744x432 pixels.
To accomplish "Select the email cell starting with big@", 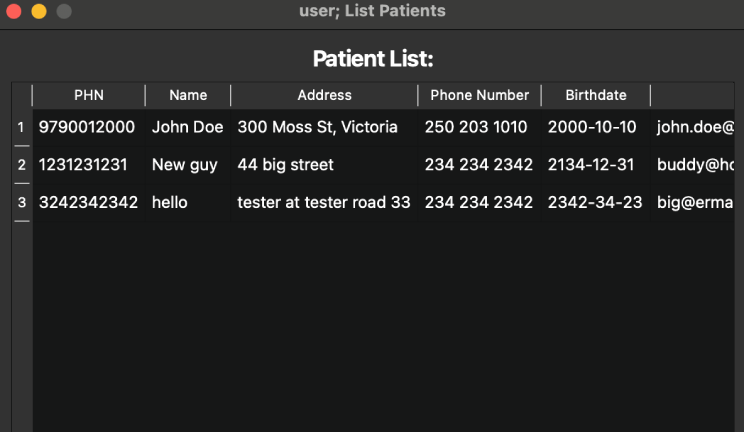I will click(693, 202).
